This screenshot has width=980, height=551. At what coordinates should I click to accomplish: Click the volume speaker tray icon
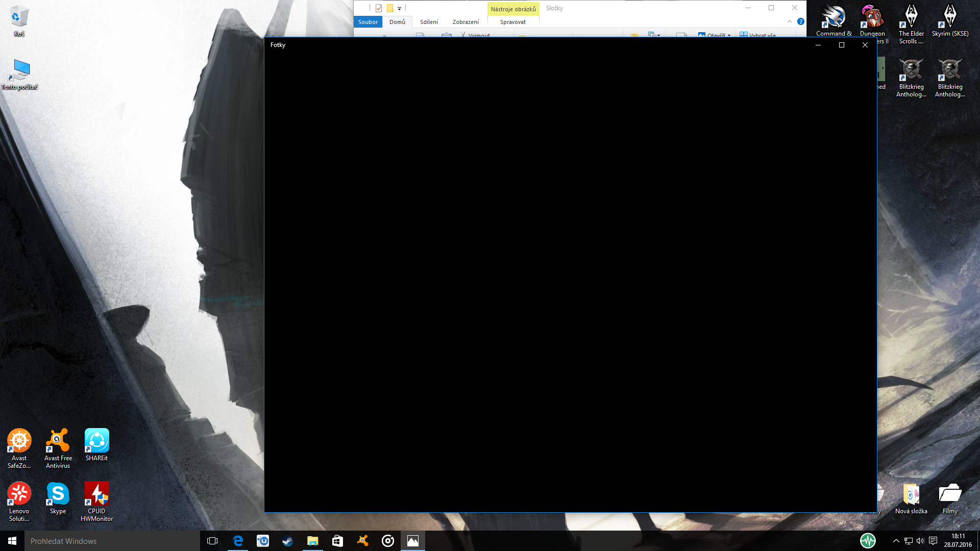pos(920,541)
